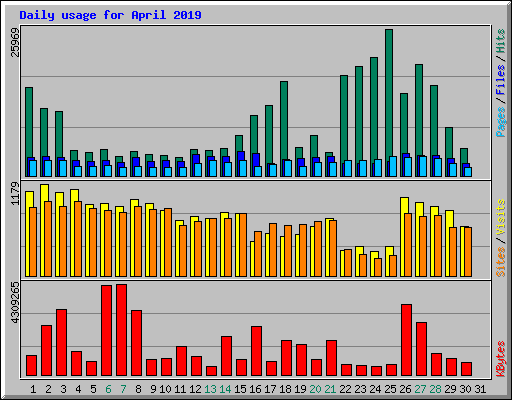Click the 1179 visits axis value
The width and height of the screenshot is (512, 400).
click(15, 193)
